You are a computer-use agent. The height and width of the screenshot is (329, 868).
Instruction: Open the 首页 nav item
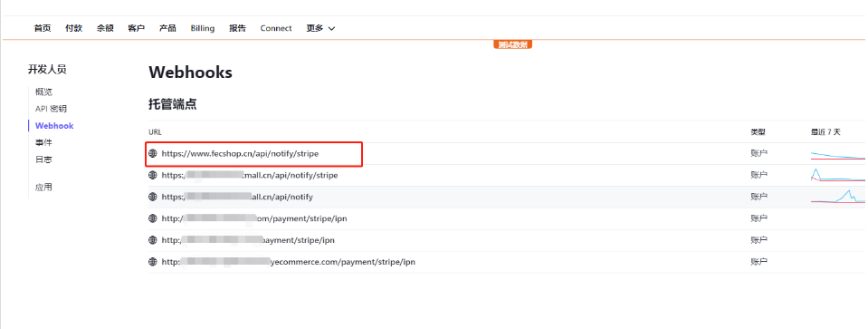43,28
